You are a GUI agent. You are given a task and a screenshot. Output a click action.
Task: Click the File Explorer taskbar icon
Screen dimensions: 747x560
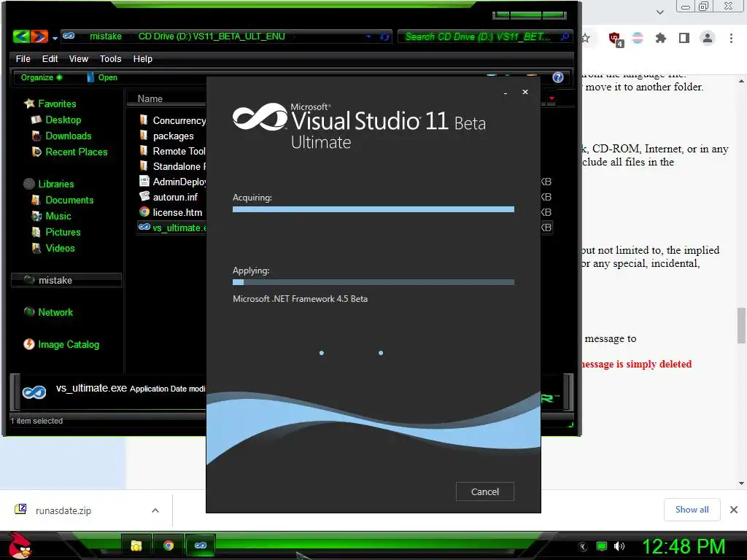[136, 545]
